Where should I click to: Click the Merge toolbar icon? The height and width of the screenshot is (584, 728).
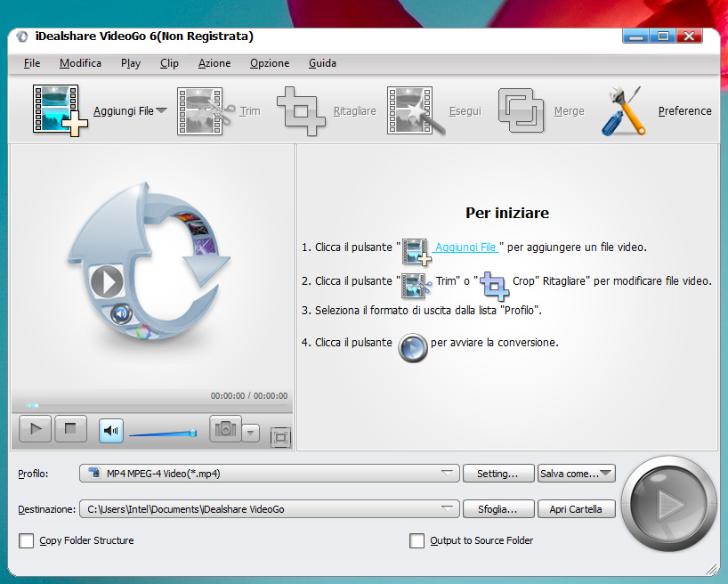click(521, 110)
